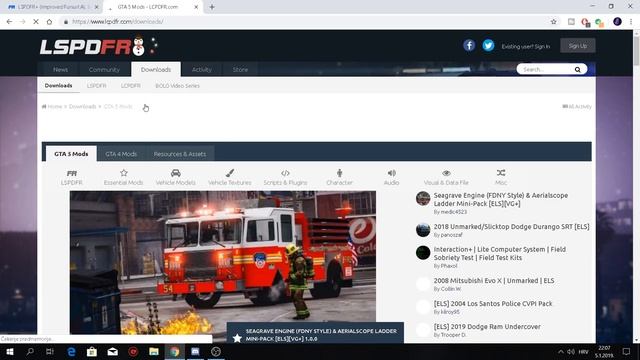Open Windows search in the taskbar
This screenshot has height=360, width=640.
pos(30,351)
